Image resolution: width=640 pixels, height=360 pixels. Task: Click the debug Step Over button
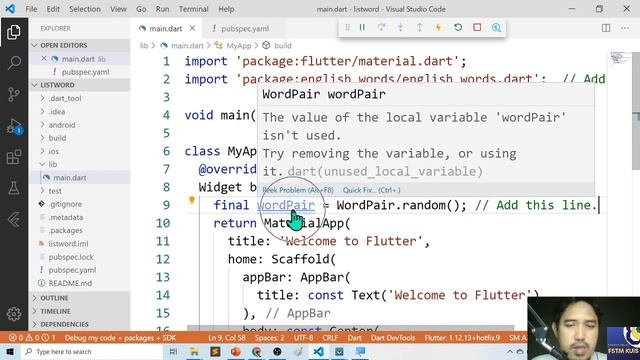click(x=381, y=27)
